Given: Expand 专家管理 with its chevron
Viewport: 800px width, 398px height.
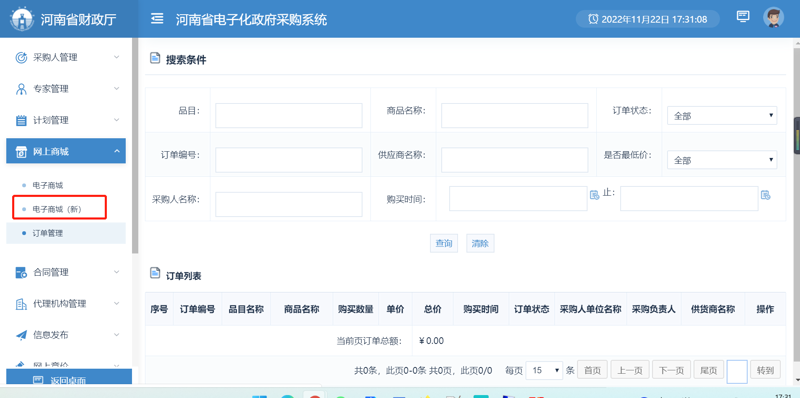Looking at the screenshot, I should [x=116, y=89].
